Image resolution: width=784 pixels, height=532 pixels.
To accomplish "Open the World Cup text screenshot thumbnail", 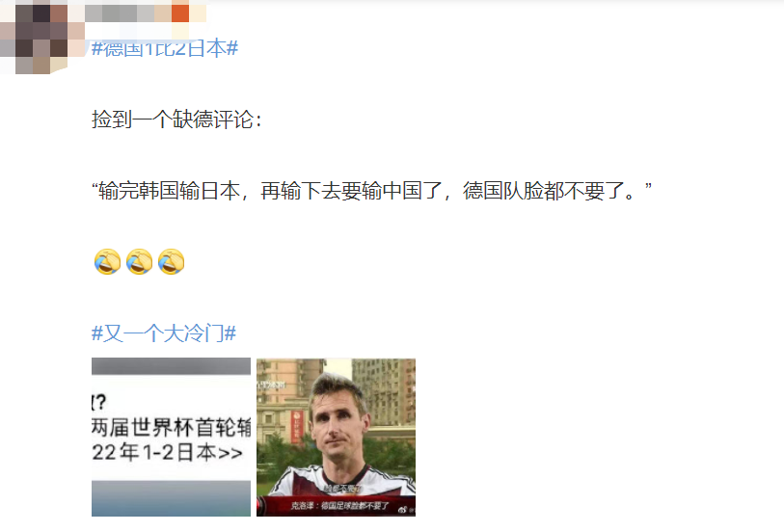I will pos(171,438).
